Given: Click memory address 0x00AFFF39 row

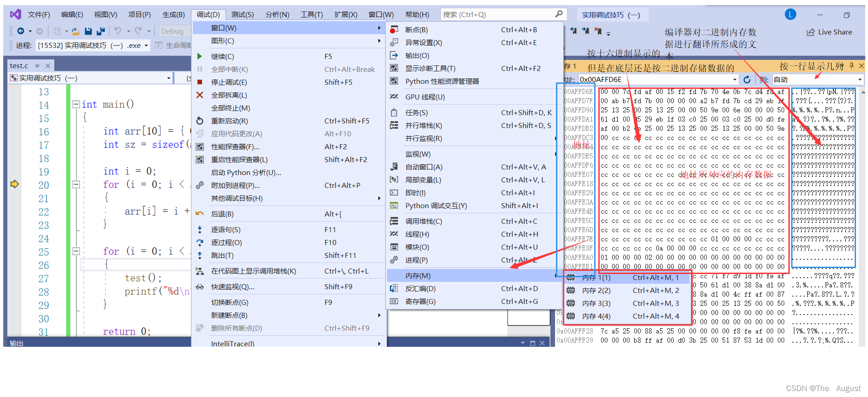Looking at the screenshot, I should click(704, 340).
